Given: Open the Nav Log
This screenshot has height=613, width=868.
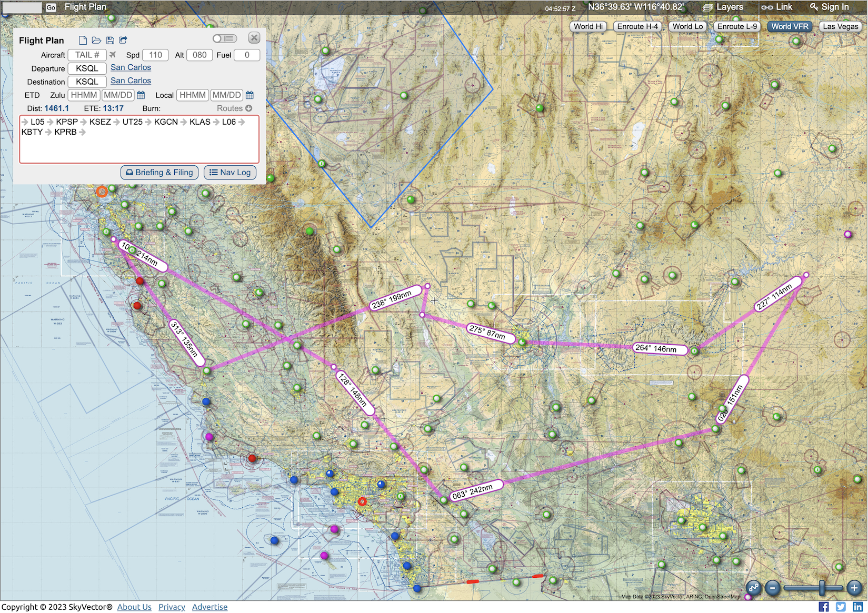Looking at the screenshot, I should click(x=230, y=173).
